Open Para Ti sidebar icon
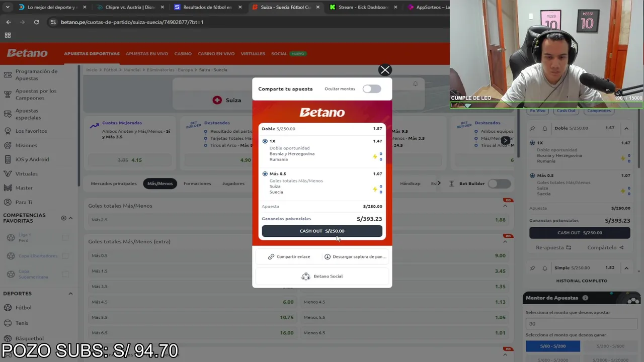 point(8,202)
